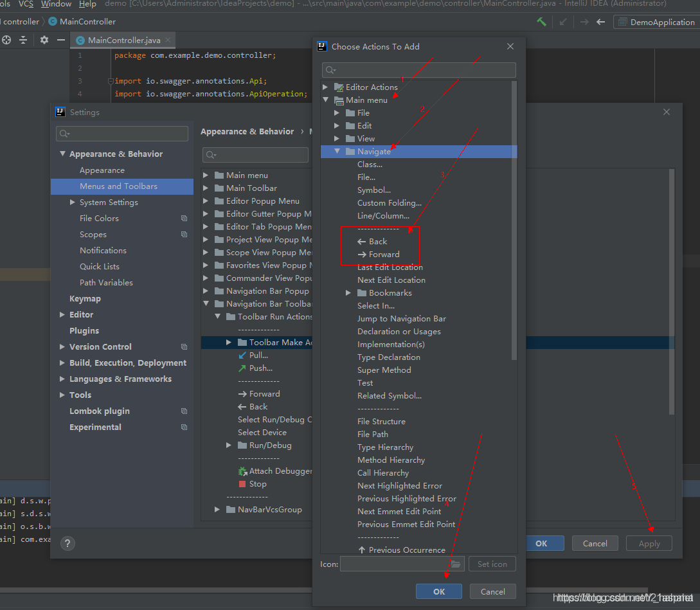Open DemoApplication run configuration dropdown
Viewport: 700px width, 610px height.
656,22
